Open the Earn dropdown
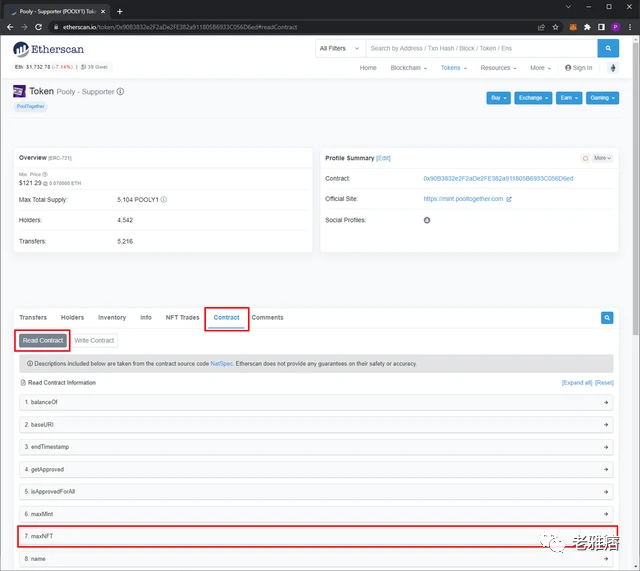The width and height of the screenshot is (640, 571). (x=569, y=98)
